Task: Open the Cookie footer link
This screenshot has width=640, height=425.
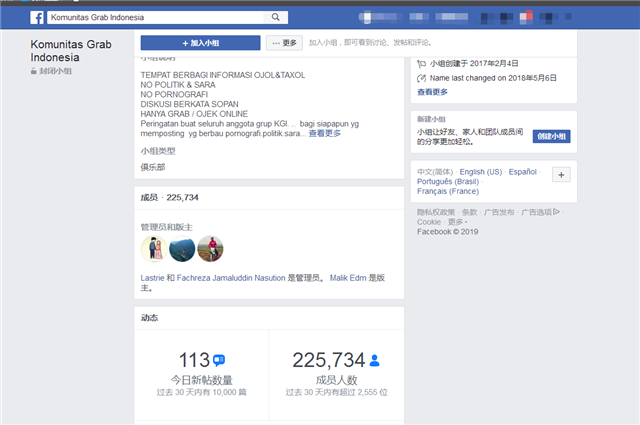Action: tap(429, 222)
